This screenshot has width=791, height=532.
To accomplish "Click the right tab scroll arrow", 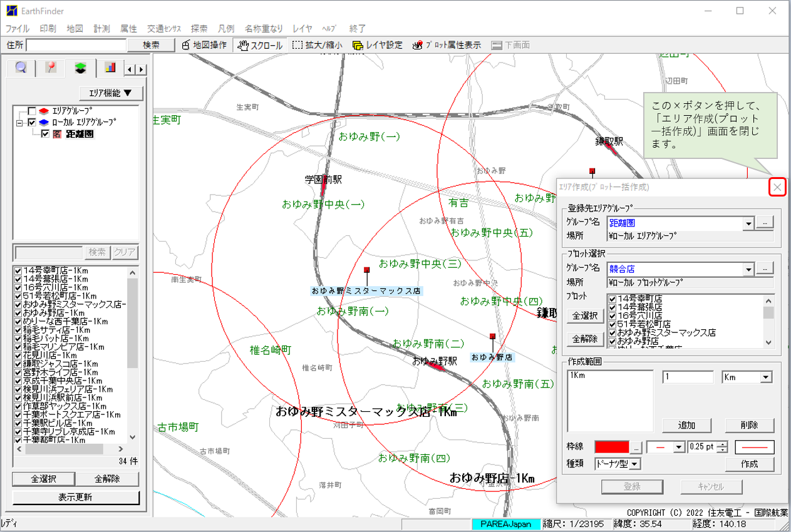I will (142, 69).
